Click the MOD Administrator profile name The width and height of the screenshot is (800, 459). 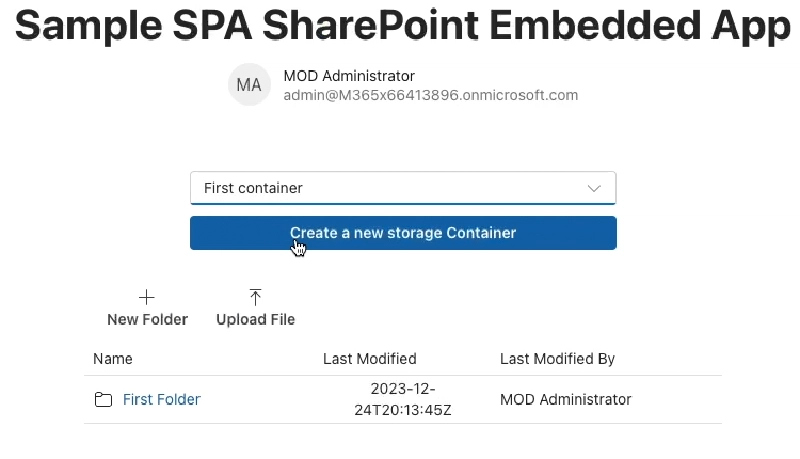[x=349, y=76]
